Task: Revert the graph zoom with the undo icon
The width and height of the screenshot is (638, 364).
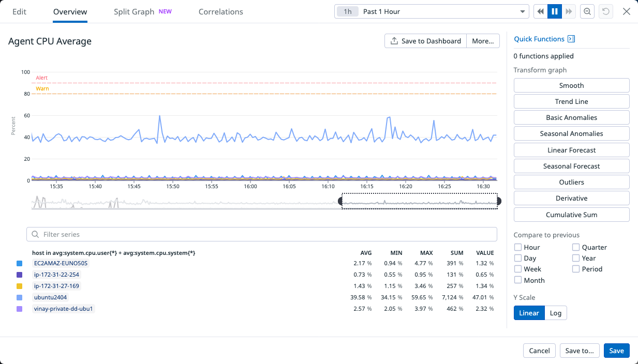Action: [x=605, y=11]
